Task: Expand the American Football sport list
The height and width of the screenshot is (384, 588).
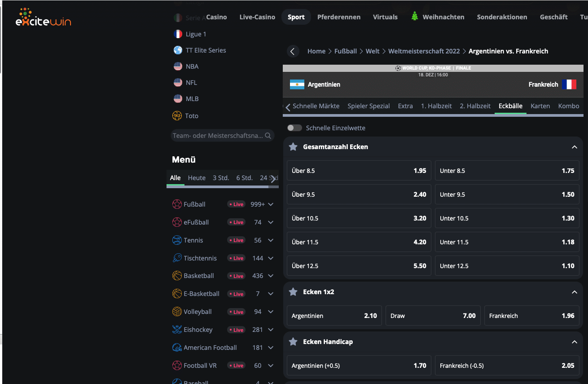Action: coord(271,348)
